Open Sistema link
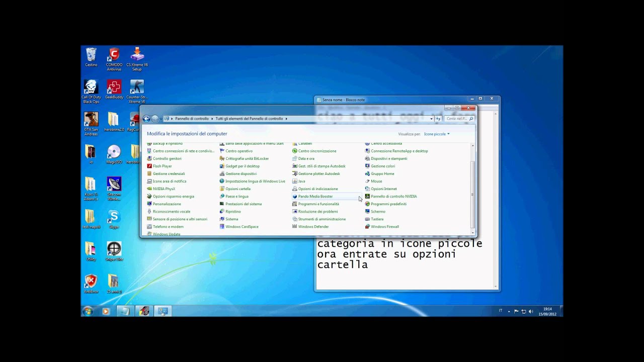This screenshot has width=644, height=362. [229, 219]
